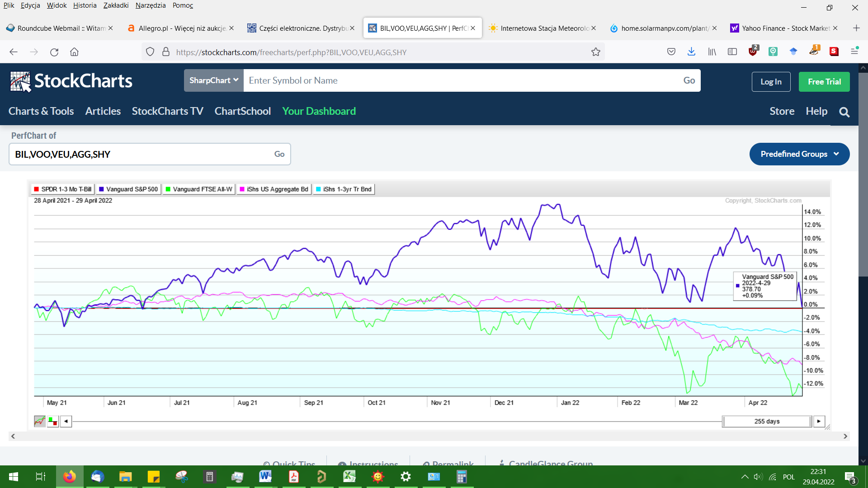Image resolution: width=868 pixels, height=488 pixels.
Task: Click the slider's left arrow button
Action: point(66,421)
